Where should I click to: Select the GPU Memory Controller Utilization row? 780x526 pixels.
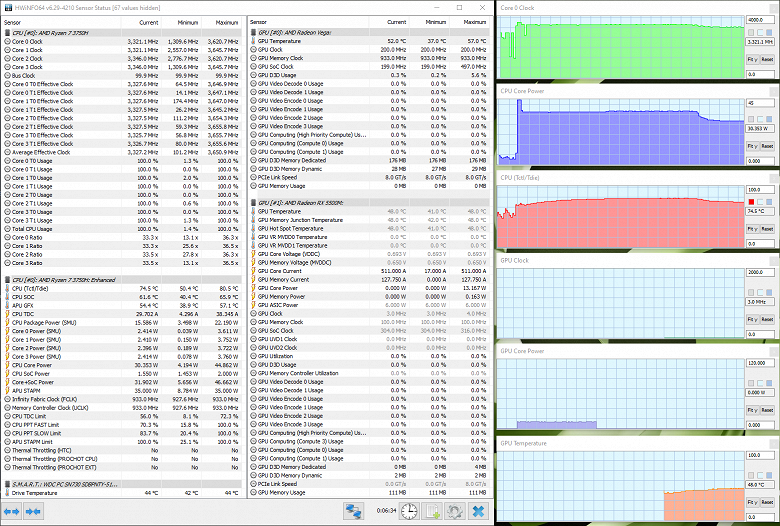tap(369, 373)
